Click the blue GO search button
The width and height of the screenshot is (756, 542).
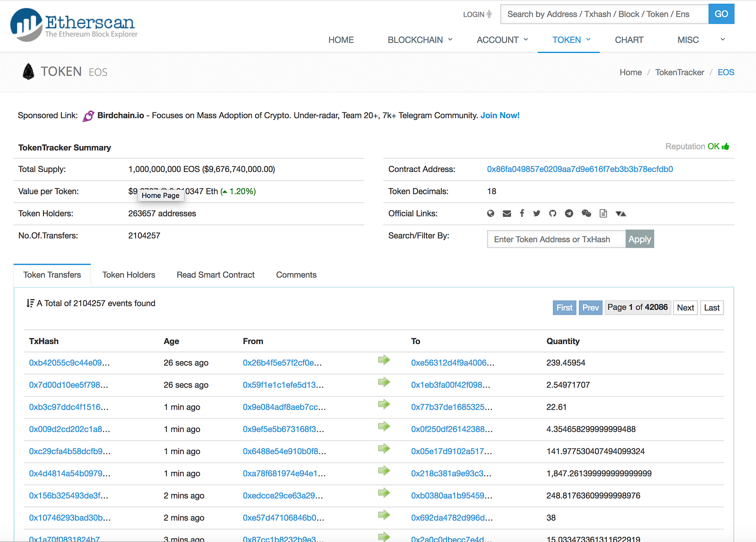click(x=722, y=14)
